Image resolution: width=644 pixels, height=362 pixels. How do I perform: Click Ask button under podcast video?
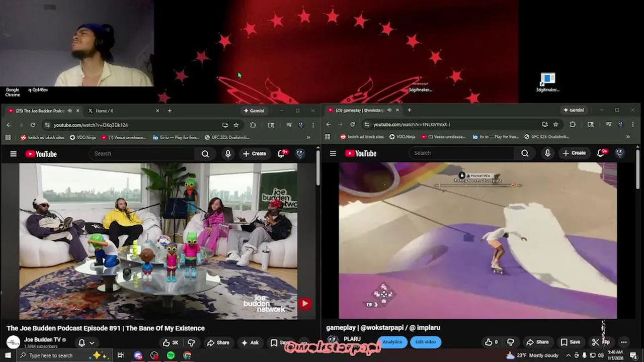pyautogui.click(x=250, y=343)
